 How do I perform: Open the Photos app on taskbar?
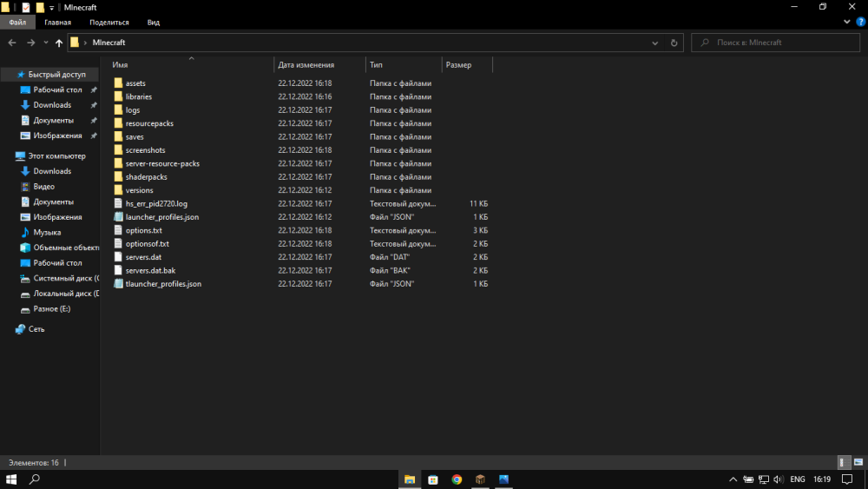503,479
